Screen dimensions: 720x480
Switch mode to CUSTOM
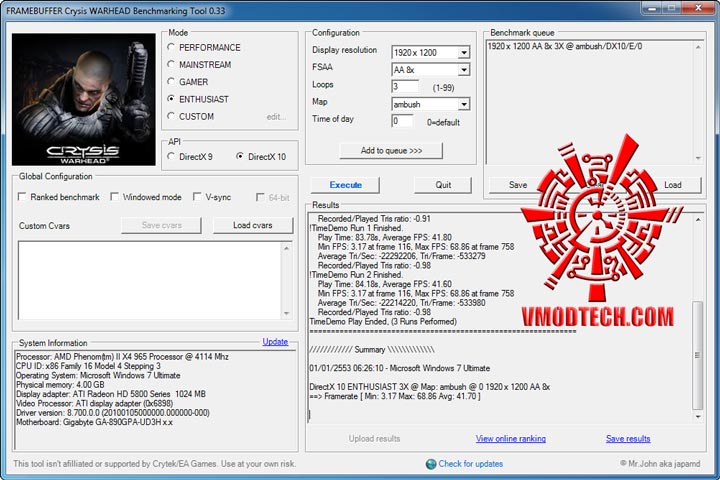(x=171, y=116)
